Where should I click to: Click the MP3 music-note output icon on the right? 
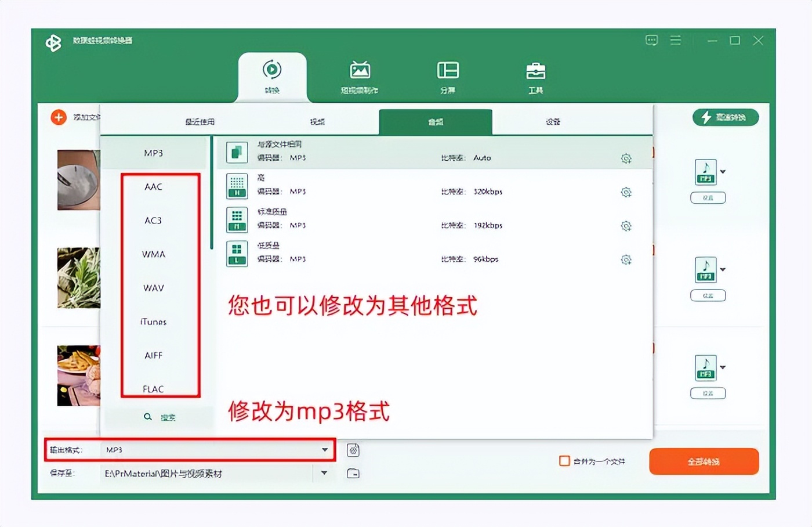pos(705,172)
